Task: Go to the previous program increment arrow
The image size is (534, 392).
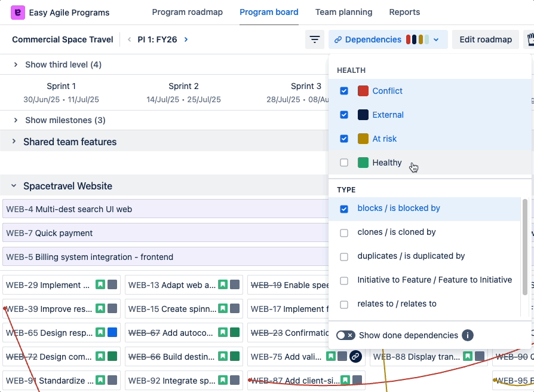Action: (x=130, y=39)
